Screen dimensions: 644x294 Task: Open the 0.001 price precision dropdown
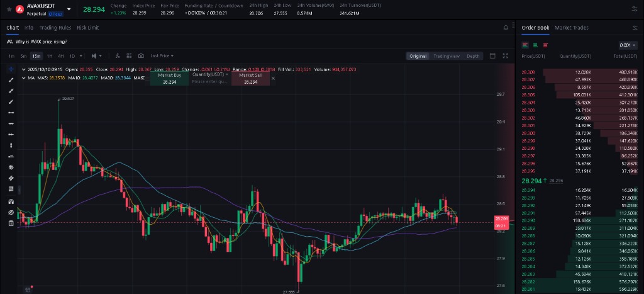[x=627, y=45]
